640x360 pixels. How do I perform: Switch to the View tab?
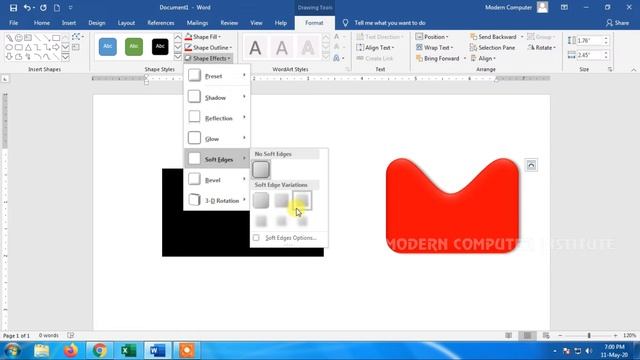tap(256, 23)
